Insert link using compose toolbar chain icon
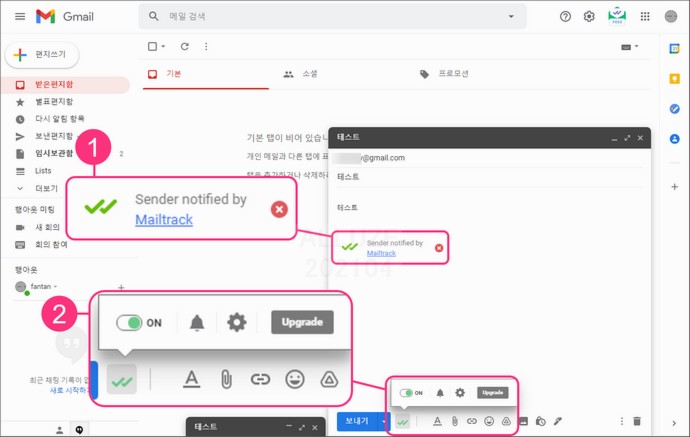 point(472,421)
